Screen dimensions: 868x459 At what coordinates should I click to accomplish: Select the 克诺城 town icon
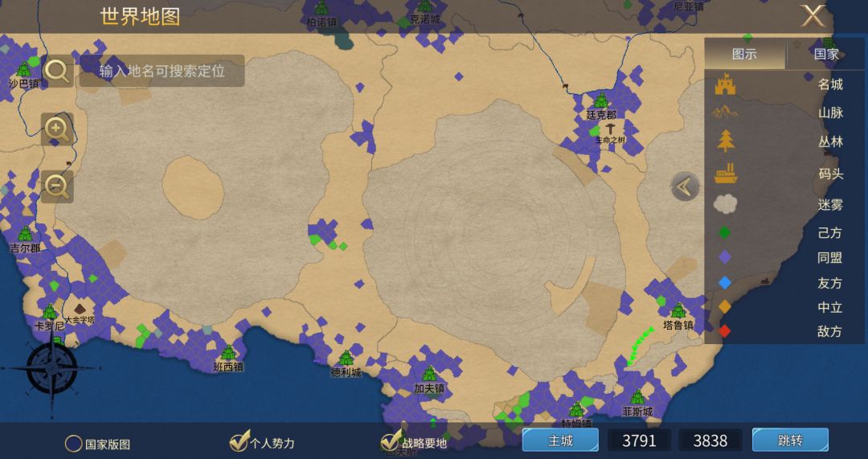(x=424, y=6)
